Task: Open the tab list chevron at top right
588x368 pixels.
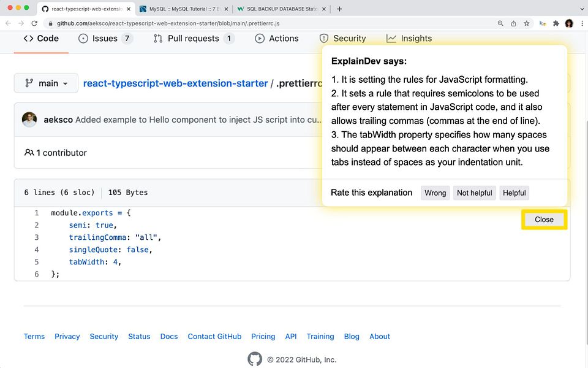Action: (x=582, y=9)
